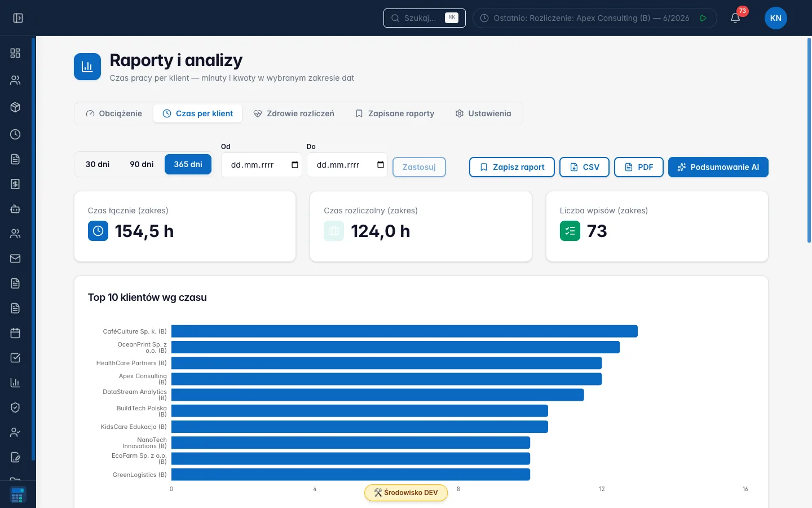Screen dimensions: 812x508
Task: Open the date picker in Od field
Action: point(295,165)
